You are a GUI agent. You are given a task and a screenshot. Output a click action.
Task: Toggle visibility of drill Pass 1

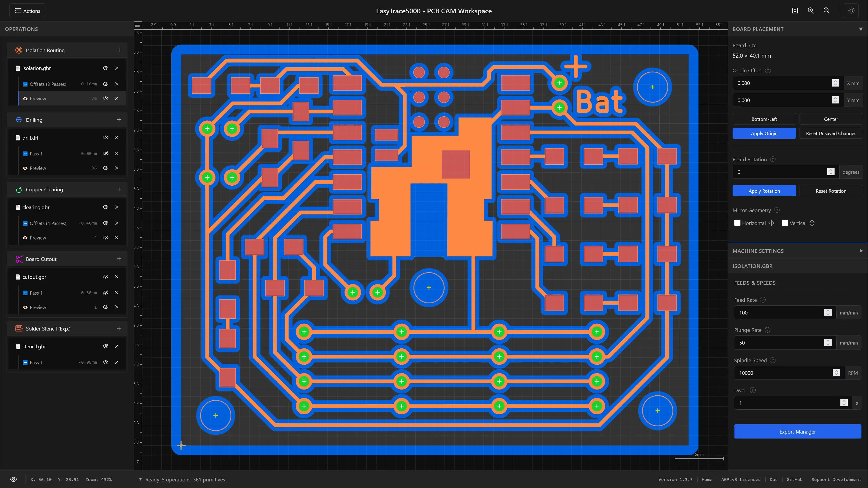click(x=106, y=154)
